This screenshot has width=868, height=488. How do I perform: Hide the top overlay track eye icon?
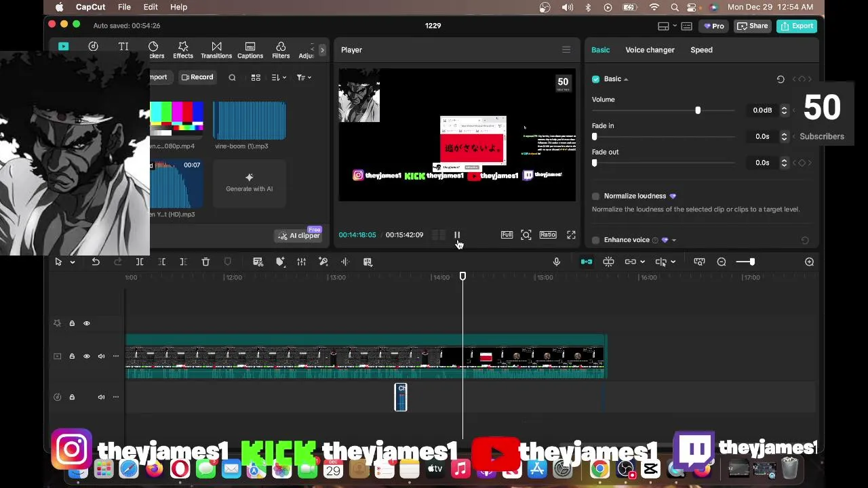tap(87, 323)
